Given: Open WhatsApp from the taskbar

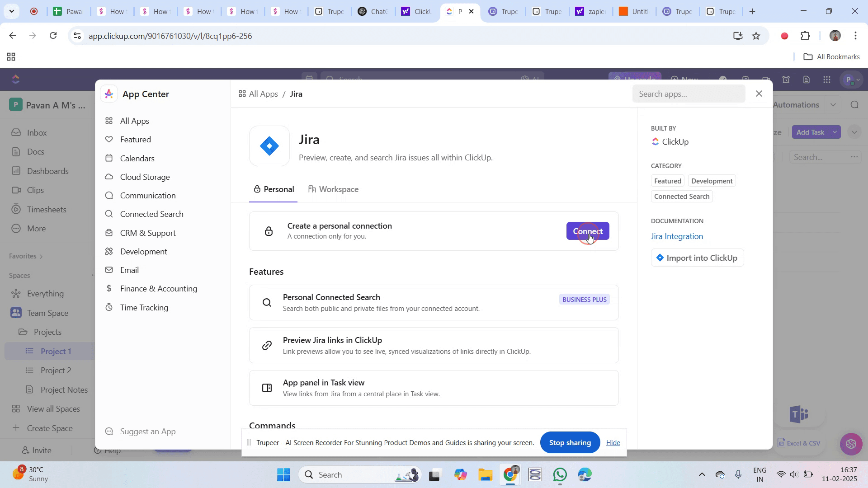Looking at the screenshot, I should click(560, 475).
